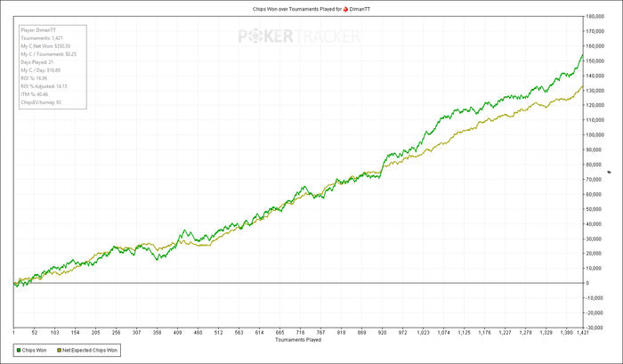Click the -10,000 y-axis label
Viewport: 623px width, 364px height.
[595, 297]
